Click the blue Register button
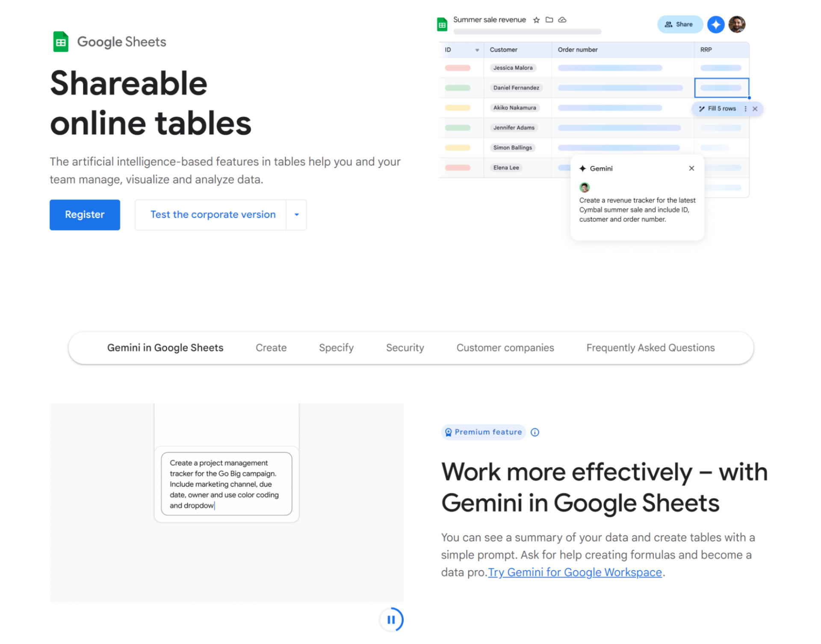 click(85, 215)
